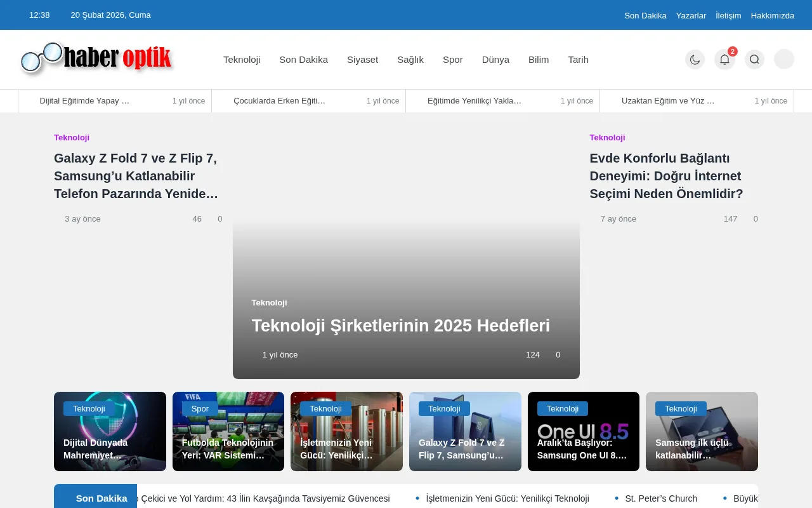This screenshot has width=812, height=508.
Task: Open the Teknoloji Şirketlerinin 2025 Hedefleri article
Action: 400,325
